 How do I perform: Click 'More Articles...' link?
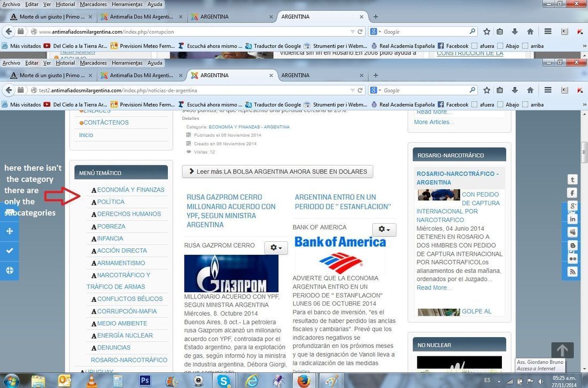click(x=434, y=122)
